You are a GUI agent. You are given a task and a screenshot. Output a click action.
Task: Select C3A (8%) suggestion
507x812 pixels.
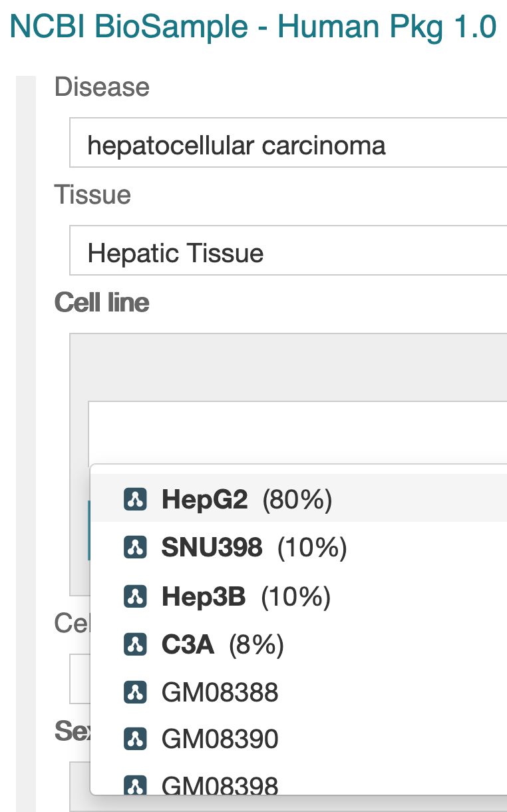coord(299,644)
